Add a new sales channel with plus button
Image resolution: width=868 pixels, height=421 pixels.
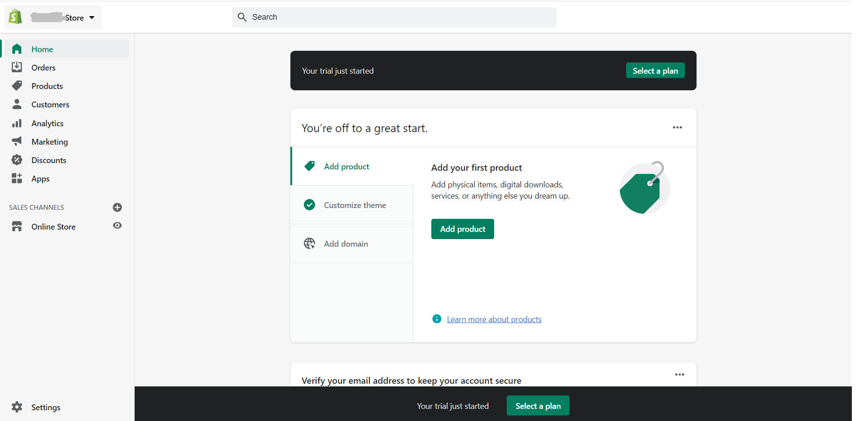point(117,207)
